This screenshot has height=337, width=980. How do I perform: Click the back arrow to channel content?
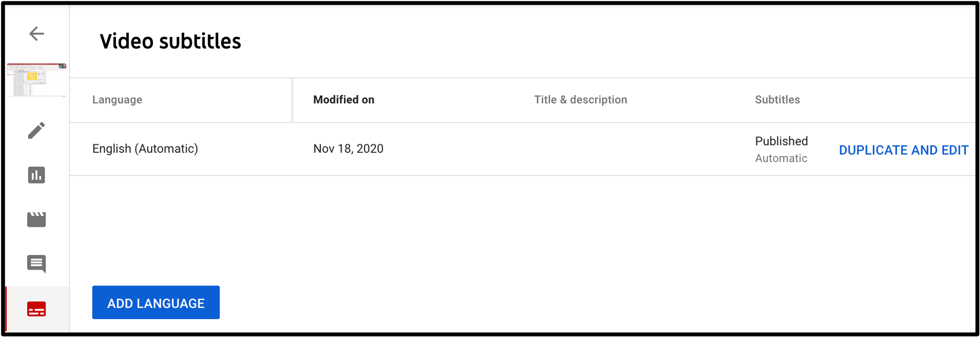point(36,33)
